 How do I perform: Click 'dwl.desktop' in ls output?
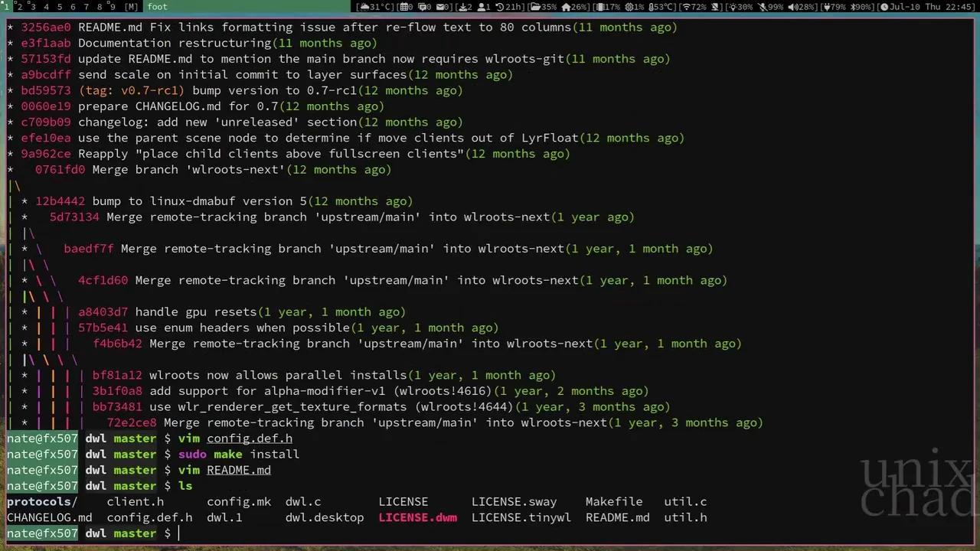coord(325,517)
